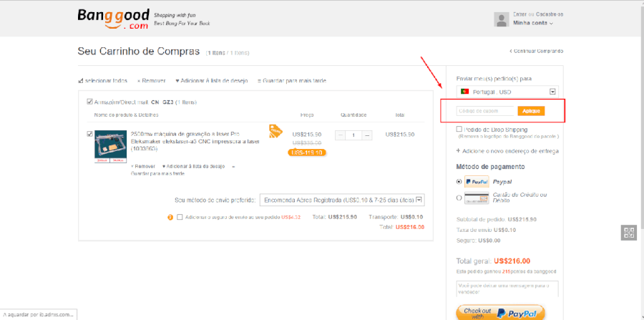Click the Portugal flag icon
This screenshot has height=320, width=644.
tap(465, 92)
